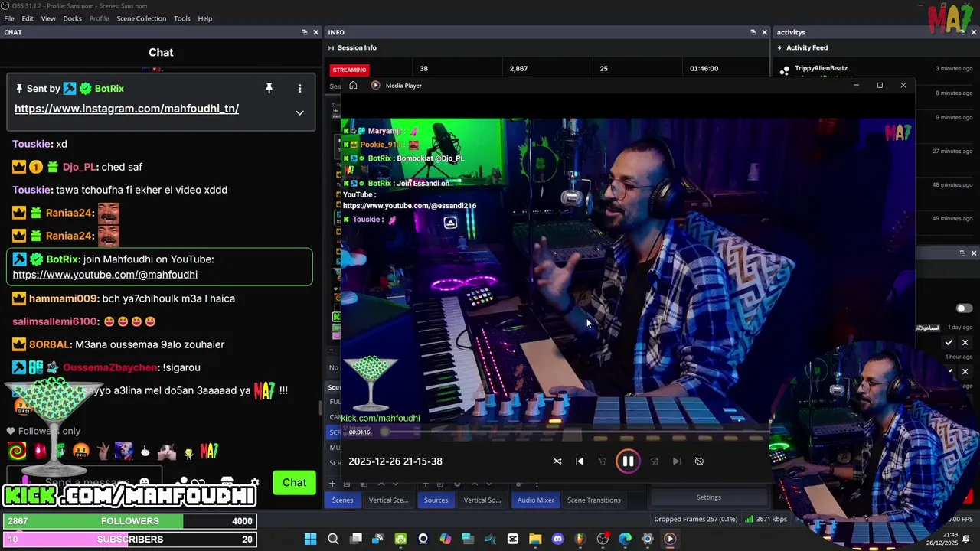This screenshot has height=551, width=980.
Task: Click the STREAMING status badge
Action: 349,69
